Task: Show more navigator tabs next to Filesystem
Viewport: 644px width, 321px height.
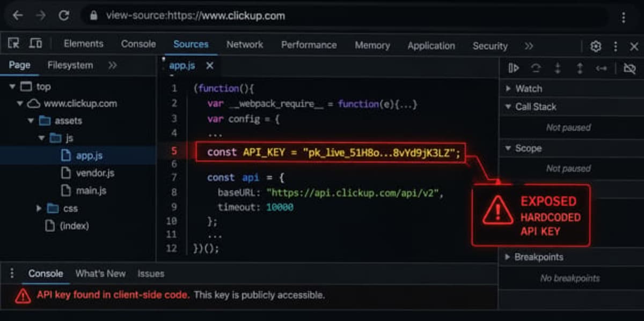Action: [x=112, y=65]
